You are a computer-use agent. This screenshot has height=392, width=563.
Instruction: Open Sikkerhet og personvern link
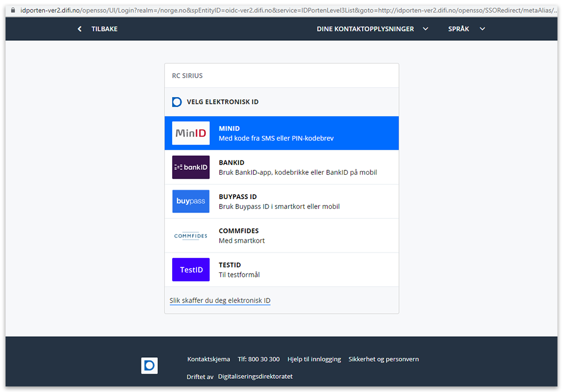point(383,359)
